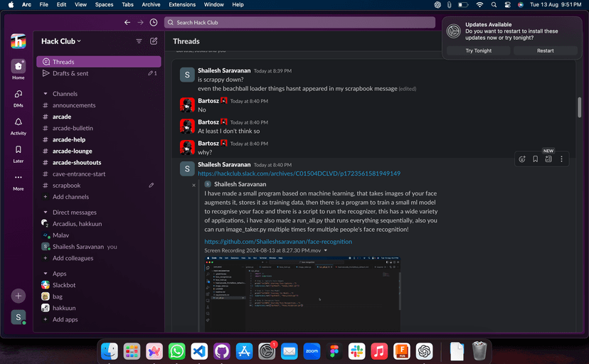The width and height of the screenshot is (589, 364).
Task: Add a reaction to the hovered message
Action: 522,159
